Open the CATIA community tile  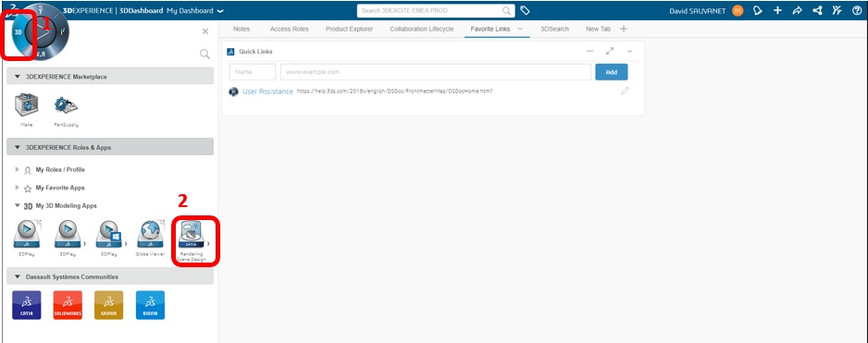[x=27, y=305]
